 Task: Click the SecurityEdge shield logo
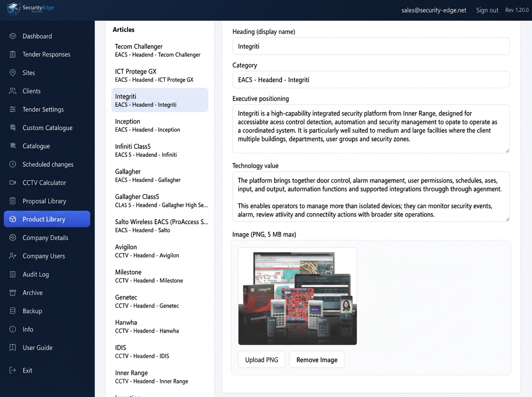click(x=14, y=9)
